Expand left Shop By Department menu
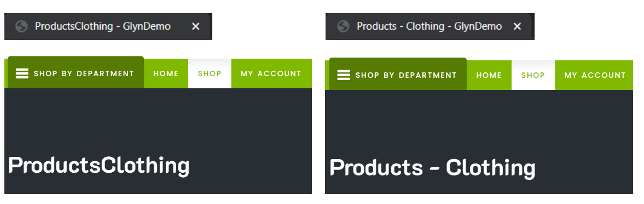 [x=76, y=72]
